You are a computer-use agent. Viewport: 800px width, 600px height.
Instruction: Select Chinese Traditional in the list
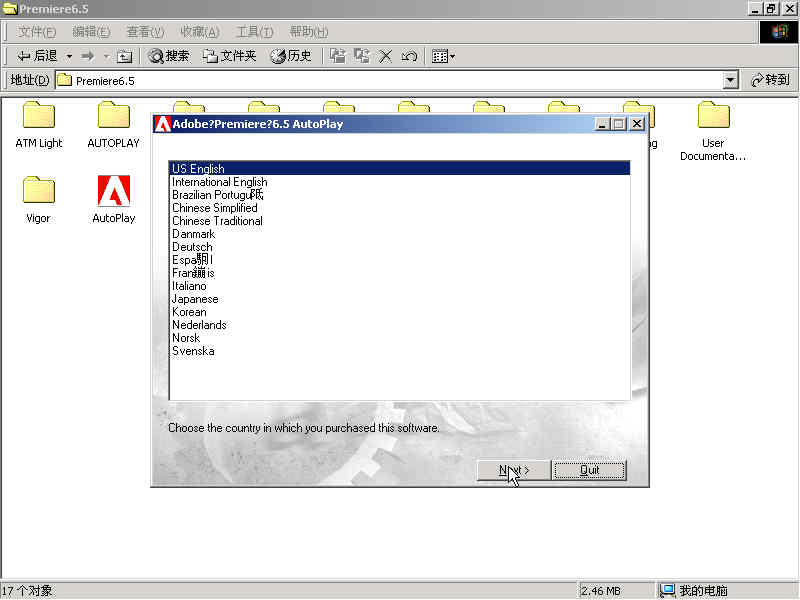point(399,221)
